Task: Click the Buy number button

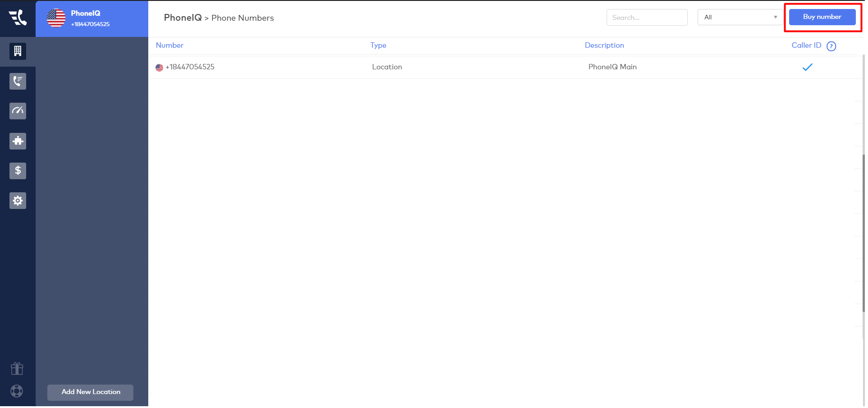Action: click(822, 17)
